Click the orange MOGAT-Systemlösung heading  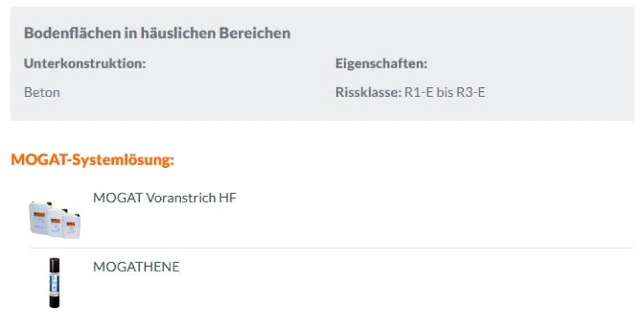92,160
